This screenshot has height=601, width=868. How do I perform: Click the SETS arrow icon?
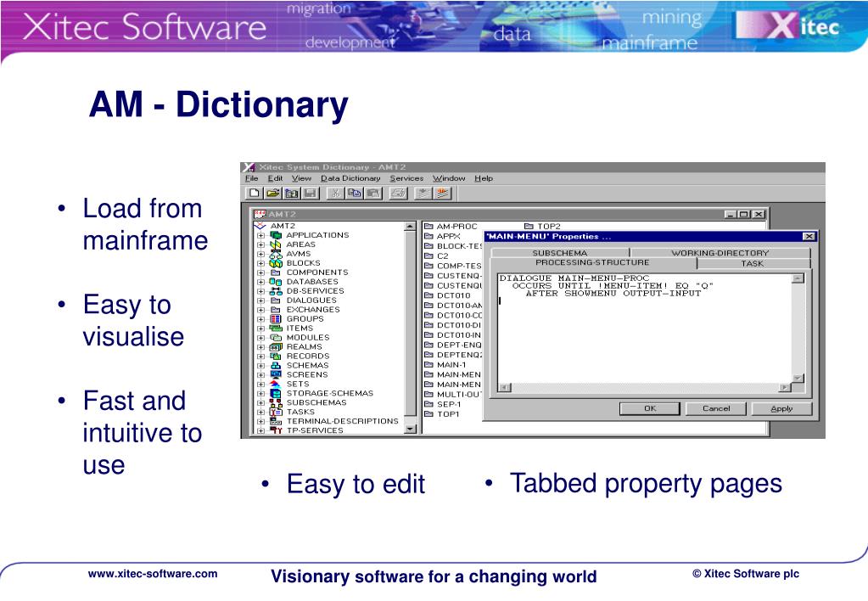point(276,384)
